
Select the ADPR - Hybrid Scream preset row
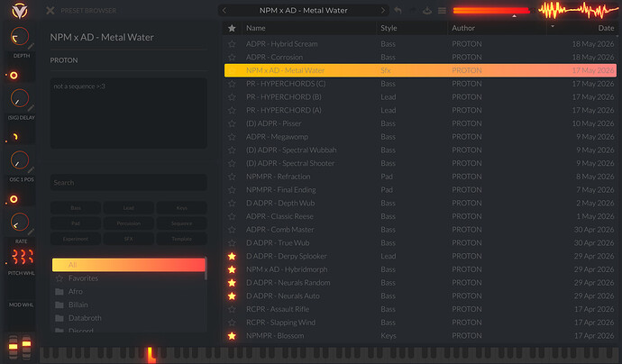tap(420, 44)
